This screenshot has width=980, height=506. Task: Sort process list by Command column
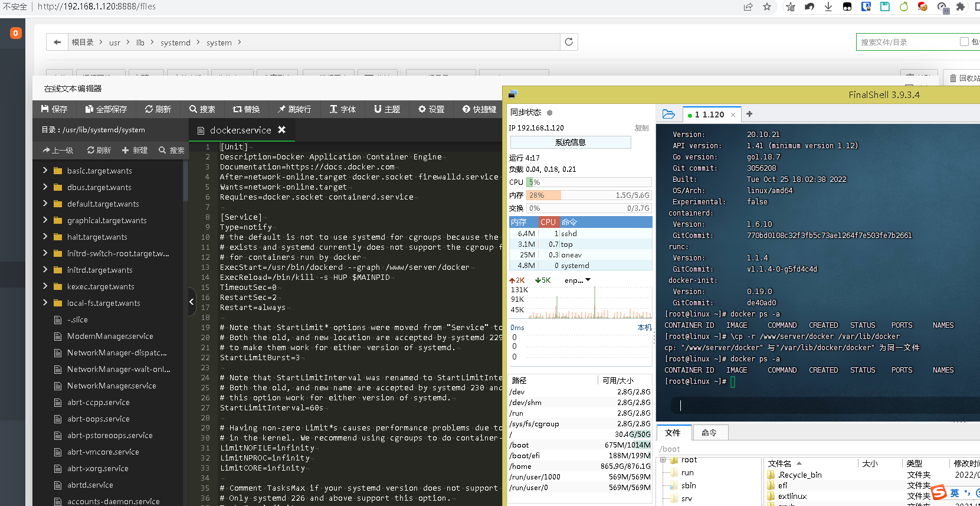[x=605, y=222]
